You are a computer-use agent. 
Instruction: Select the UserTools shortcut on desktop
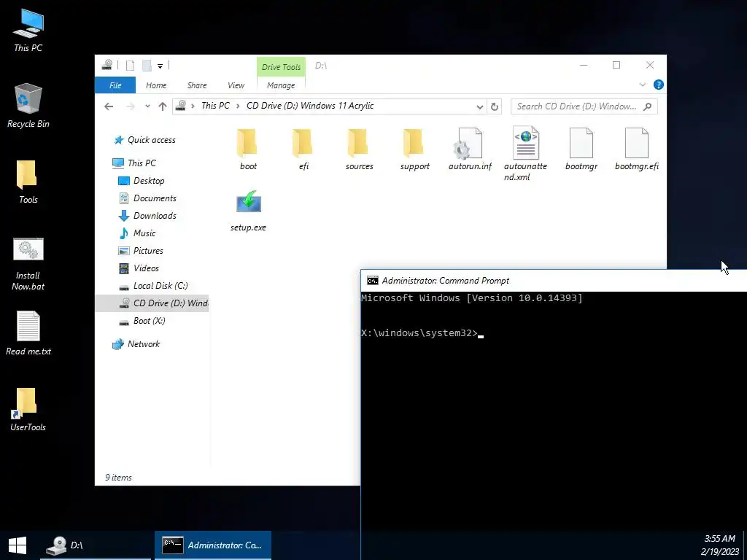tap(28, 410)
